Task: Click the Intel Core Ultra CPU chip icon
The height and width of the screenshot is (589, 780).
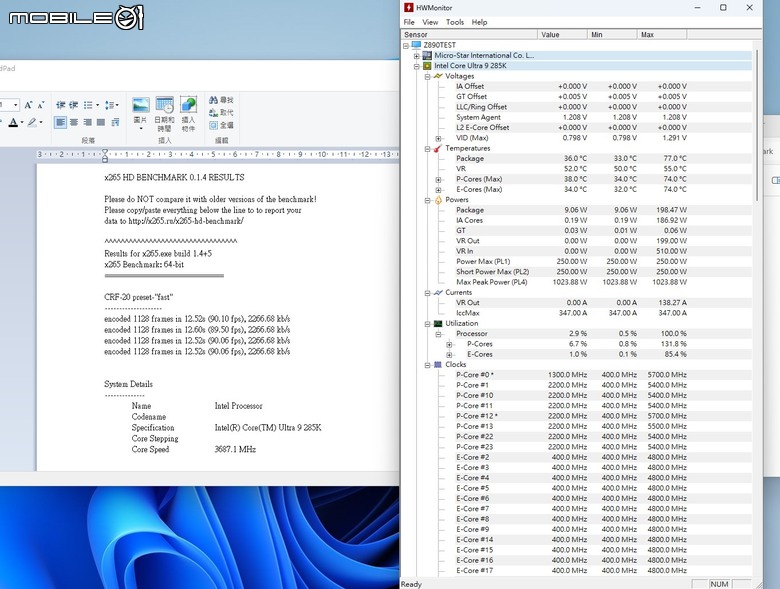Action: 427,66
